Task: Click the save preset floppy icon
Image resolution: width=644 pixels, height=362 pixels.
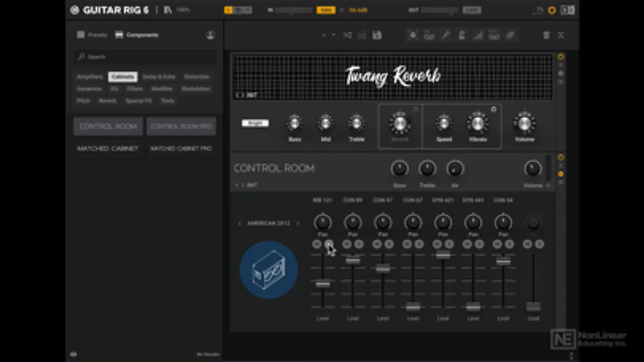Action: click(x=377, y=35)
